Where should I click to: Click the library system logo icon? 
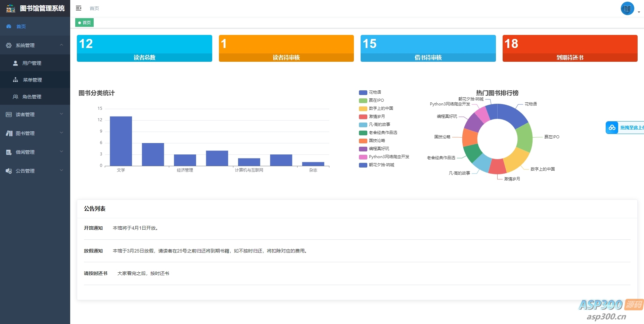10,8
